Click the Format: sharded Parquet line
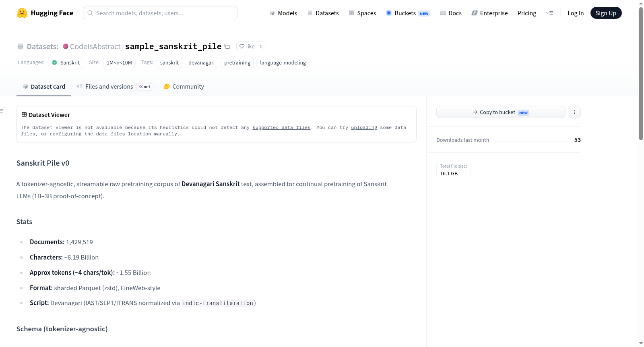Screen dimensions: 644x347 coord(95,288)
